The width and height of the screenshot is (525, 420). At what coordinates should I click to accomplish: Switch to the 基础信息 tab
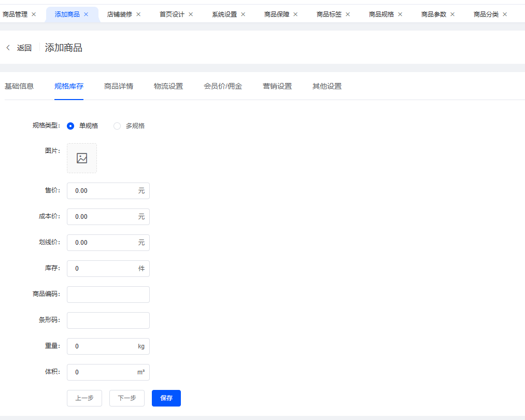pyautogui.click(x=19, y=86)
